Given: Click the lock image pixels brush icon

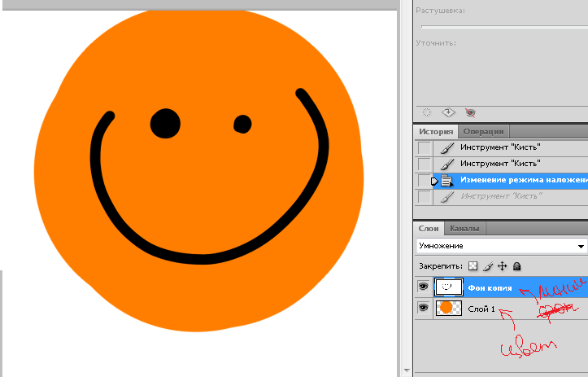Looking at the screenshot, I should [x=488, y=265].
